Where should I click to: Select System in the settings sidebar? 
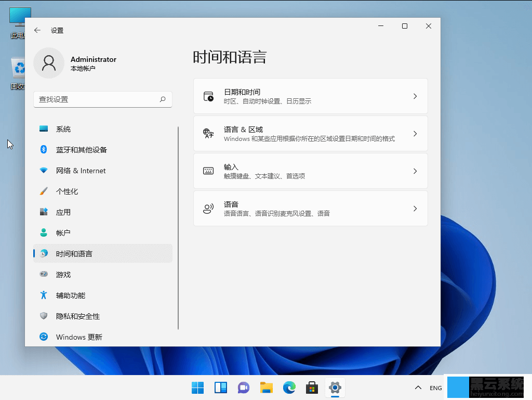(x=63, y=129)
